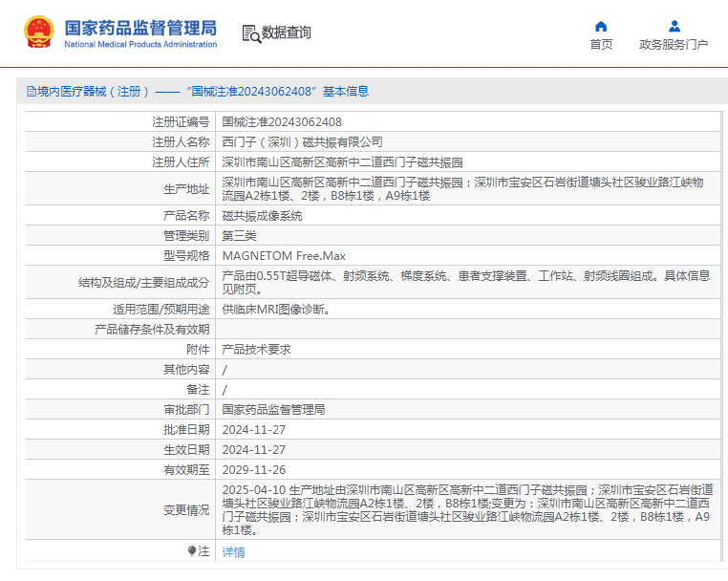Click the 产品技术要求 attachment value
Viewport: 728px width, 581px height.
(256, 350)
